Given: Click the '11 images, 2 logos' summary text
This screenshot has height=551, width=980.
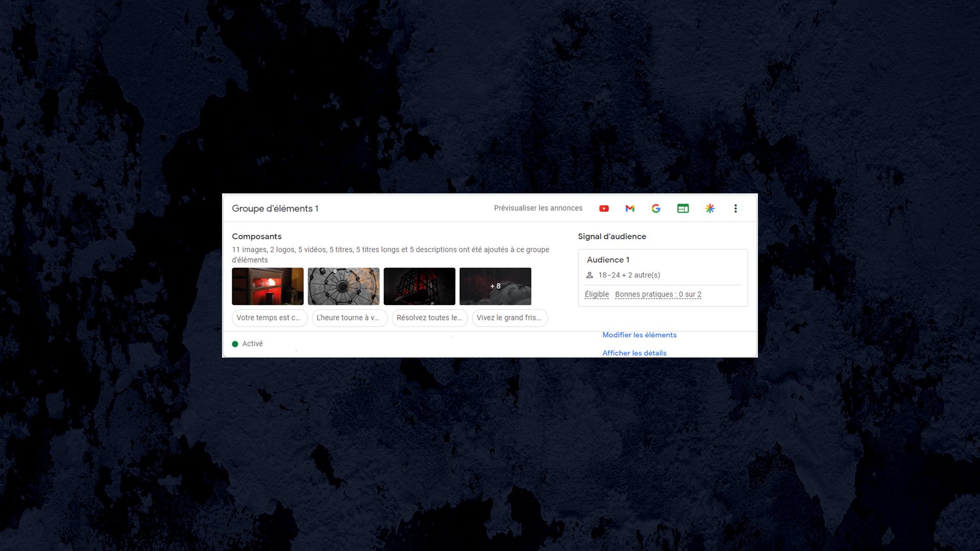Looking at the screenshot, I should (x=390, y=255).
